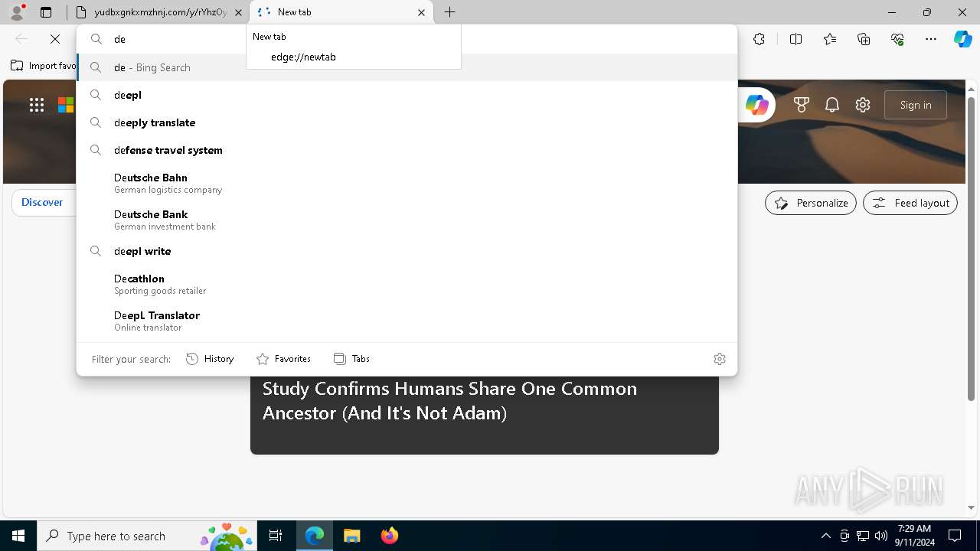Click Windows taskbar search box
Image resolution: width=980 pixels, height=551 pixels.
[x=145, y=536]
